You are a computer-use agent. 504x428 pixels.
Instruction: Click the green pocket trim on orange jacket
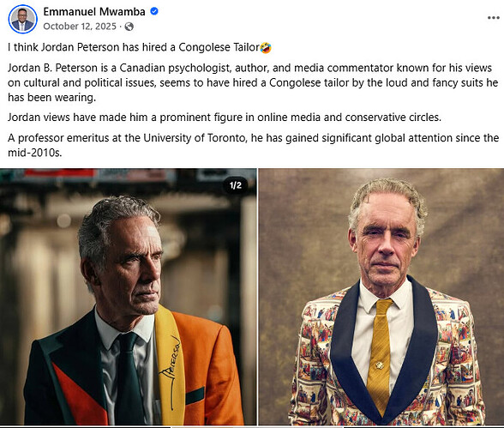(195, 395)
